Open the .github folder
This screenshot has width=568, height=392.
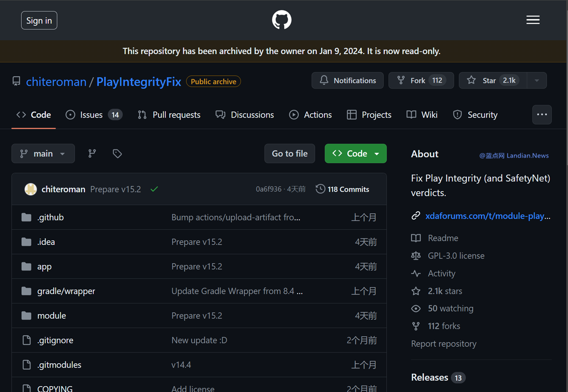tap(50, 217)
